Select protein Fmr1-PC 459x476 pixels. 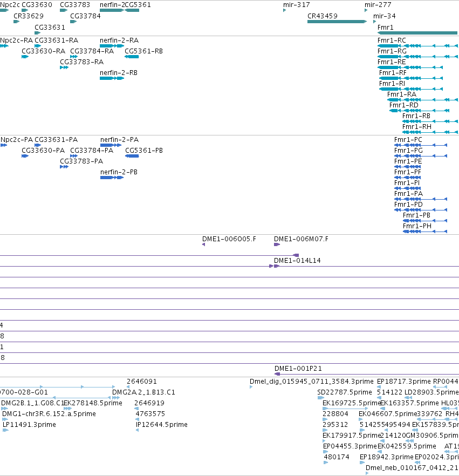pos(408,140)
